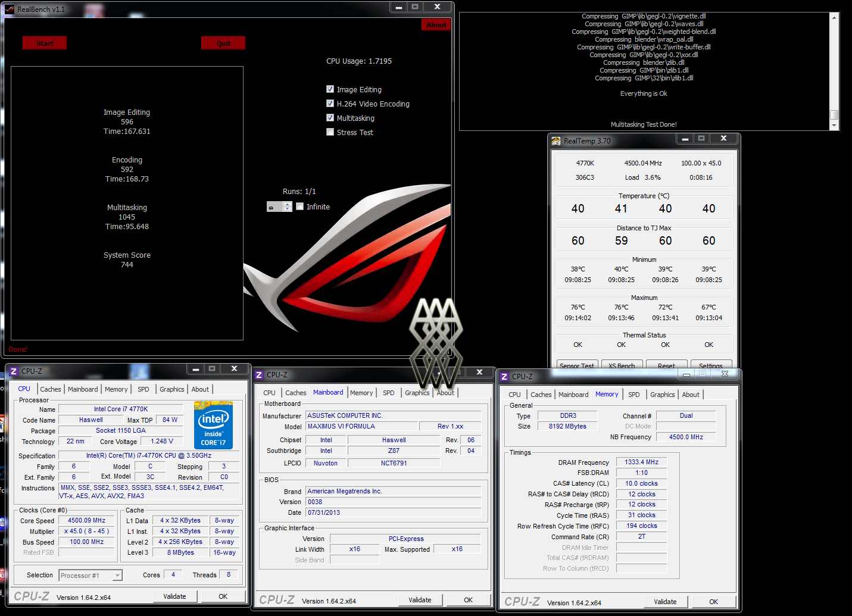This screenshot has width=852, height=616.
Task: Switch to CPU tab in right CPU-Z window
Action: [x=515, y=395]
